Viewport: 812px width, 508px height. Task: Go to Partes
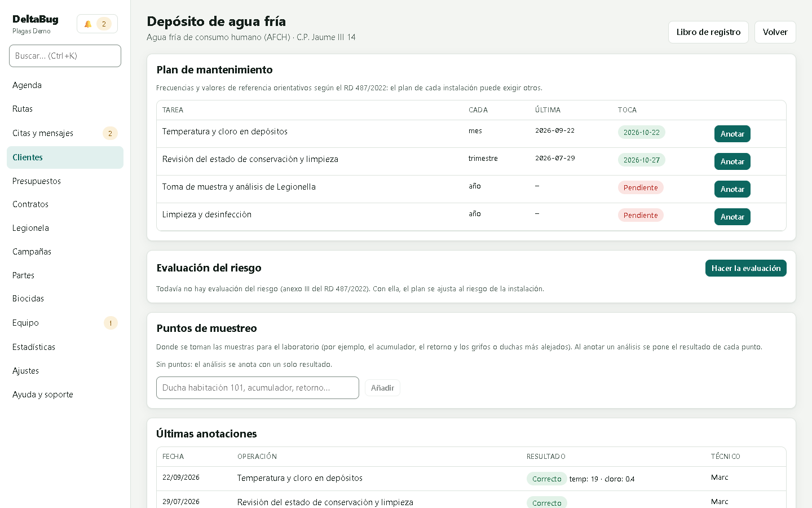[65, 275]
